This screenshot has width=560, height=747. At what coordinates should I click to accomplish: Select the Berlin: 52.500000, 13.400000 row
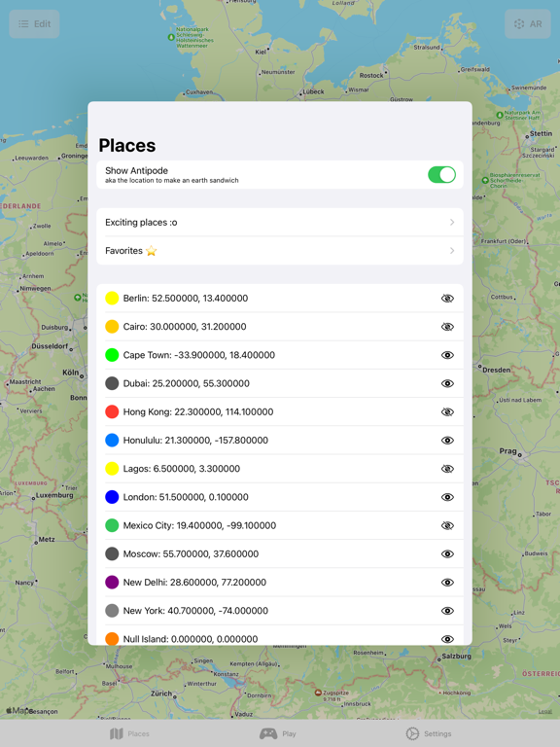pos(280,299)
